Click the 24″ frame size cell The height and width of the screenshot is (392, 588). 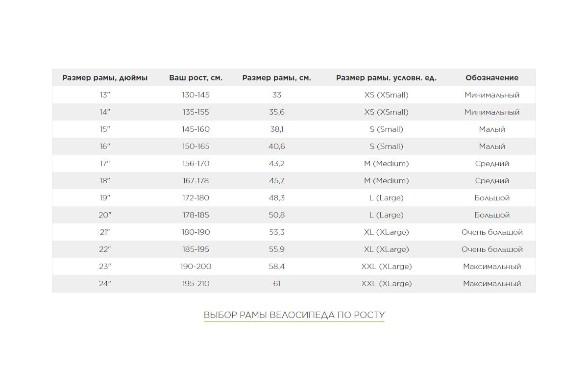pos(105,284)
